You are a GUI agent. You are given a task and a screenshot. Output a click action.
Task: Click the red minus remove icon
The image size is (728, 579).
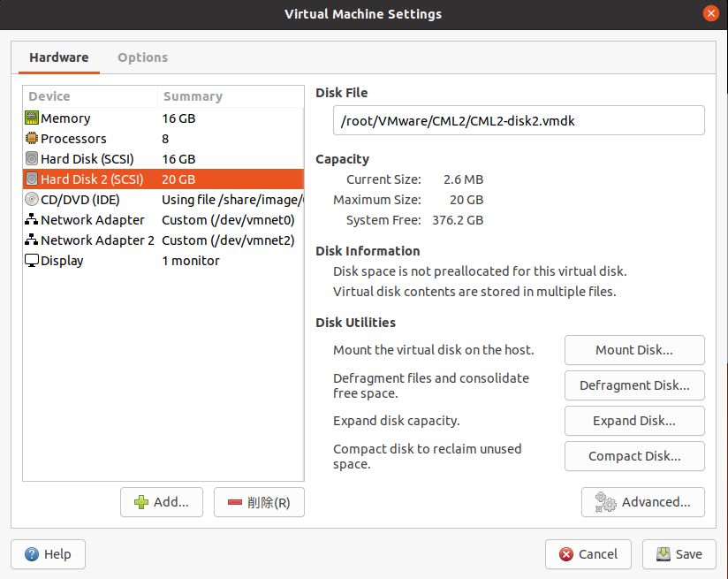(x=236, y=501)
